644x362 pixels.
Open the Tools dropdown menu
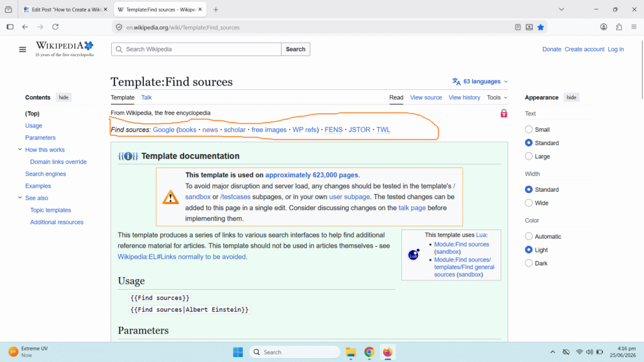497,97
